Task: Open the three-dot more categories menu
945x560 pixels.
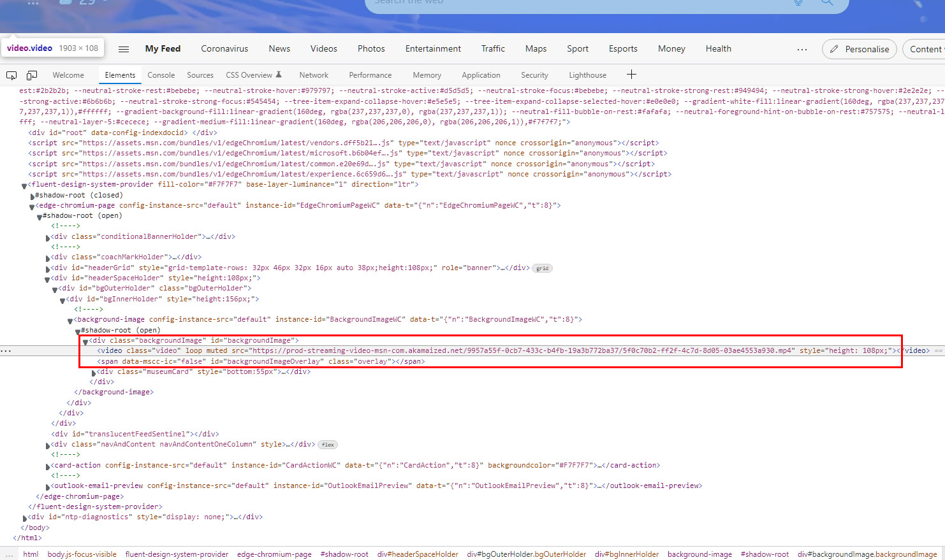Action: (x=802, y=49)
